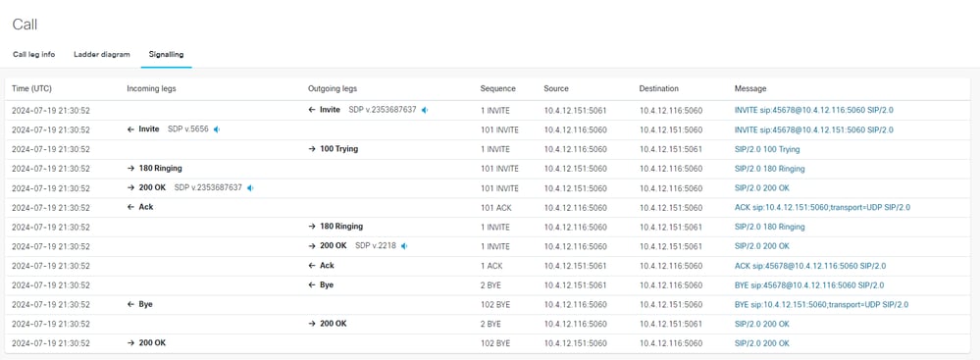Open the Ladder diagram tab

[x=102, y=54]
